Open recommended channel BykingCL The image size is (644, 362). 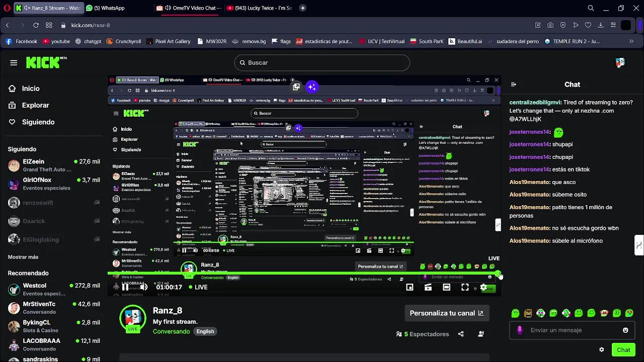coord(54,326)
